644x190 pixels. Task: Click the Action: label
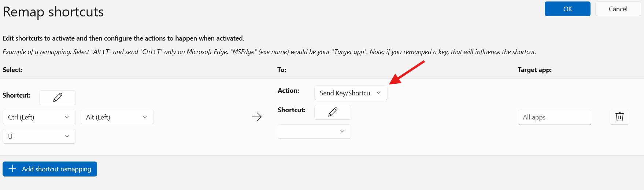pyautogui.click(x=288, y=91)
